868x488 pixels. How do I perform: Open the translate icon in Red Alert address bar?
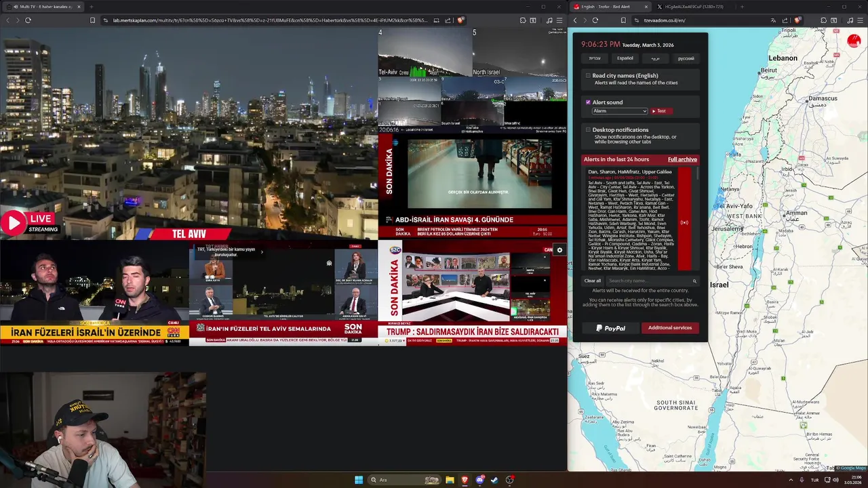[774, 20]
